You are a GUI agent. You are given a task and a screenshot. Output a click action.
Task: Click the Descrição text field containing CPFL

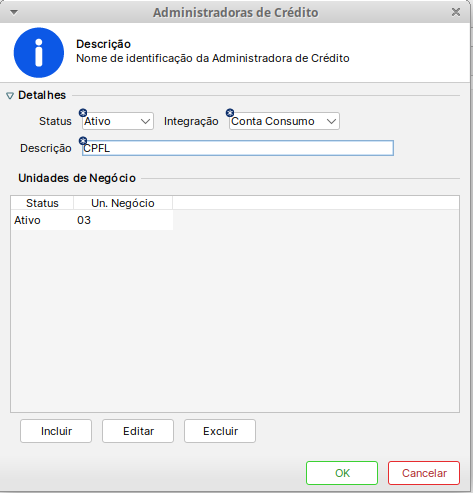[238, 148]
